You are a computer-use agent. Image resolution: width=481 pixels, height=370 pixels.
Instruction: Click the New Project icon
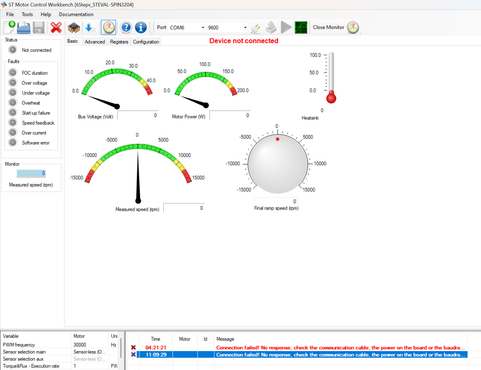tap(9, 27)
